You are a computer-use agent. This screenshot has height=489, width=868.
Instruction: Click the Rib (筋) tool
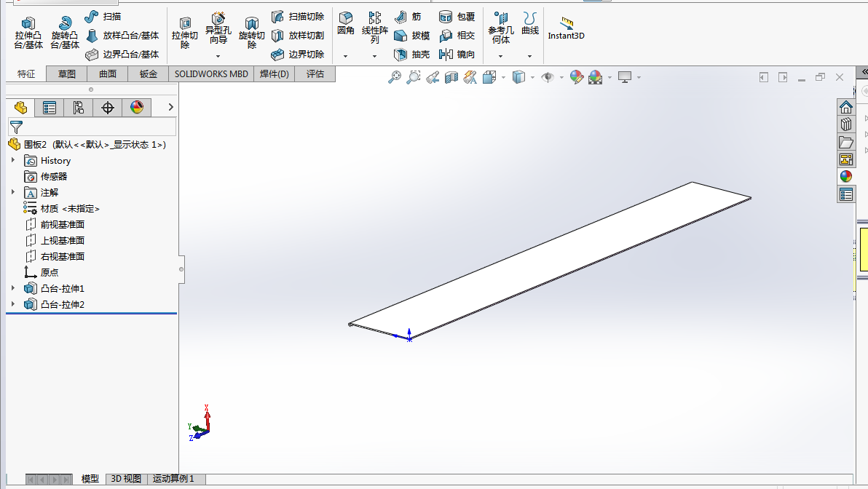tap(408, 17)
